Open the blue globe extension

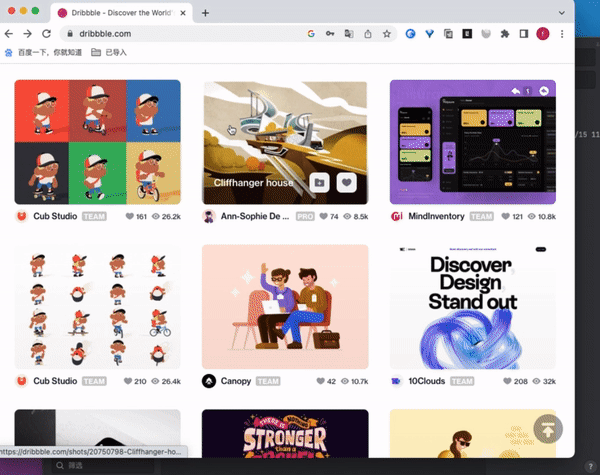[410, 34]
